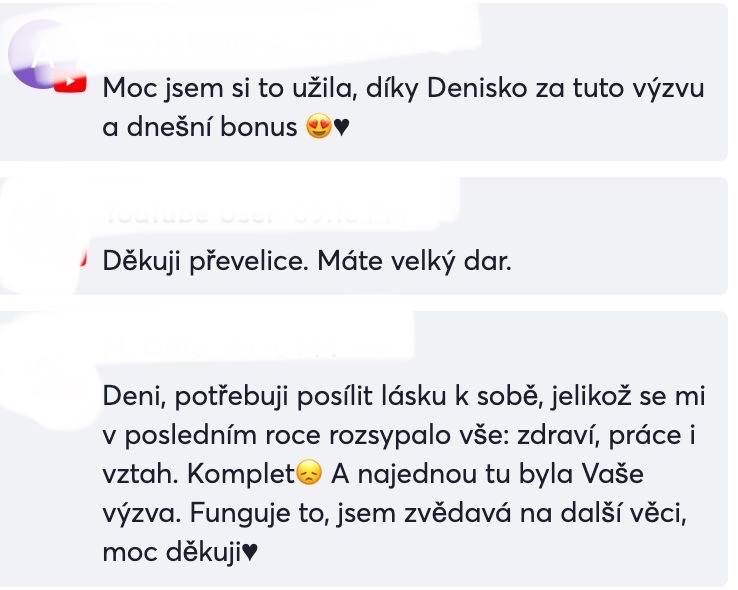738x590 pixels.
Task: Open the blurred "YouTube User" name in second comment
Action: click(257, 214)
